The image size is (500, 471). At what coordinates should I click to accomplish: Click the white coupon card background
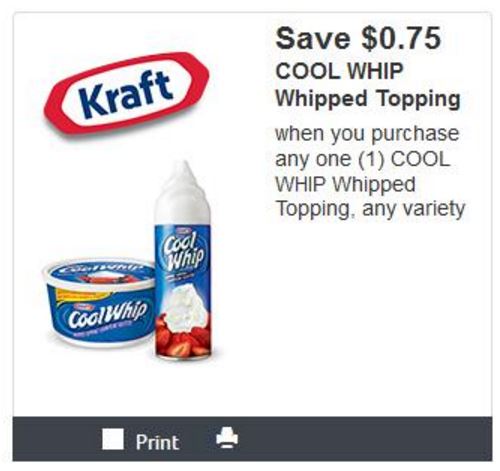pyautogui.click(x=367, y=317)
